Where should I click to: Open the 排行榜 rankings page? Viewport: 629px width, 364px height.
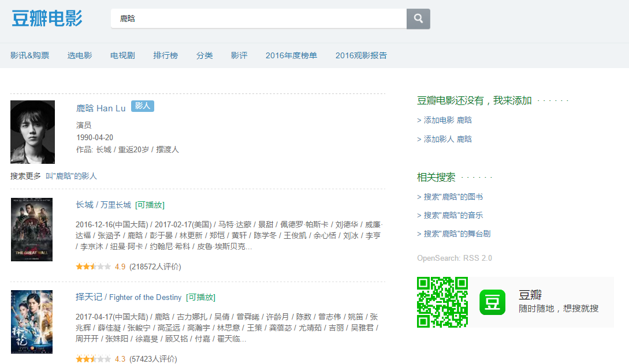click(x=165, y=55)
